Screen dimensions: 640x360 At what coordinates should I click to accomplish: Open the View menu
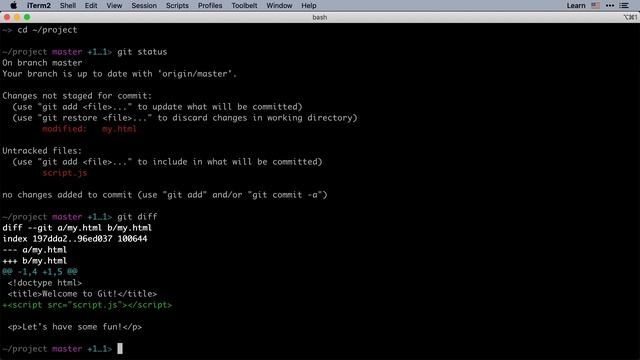114,5
